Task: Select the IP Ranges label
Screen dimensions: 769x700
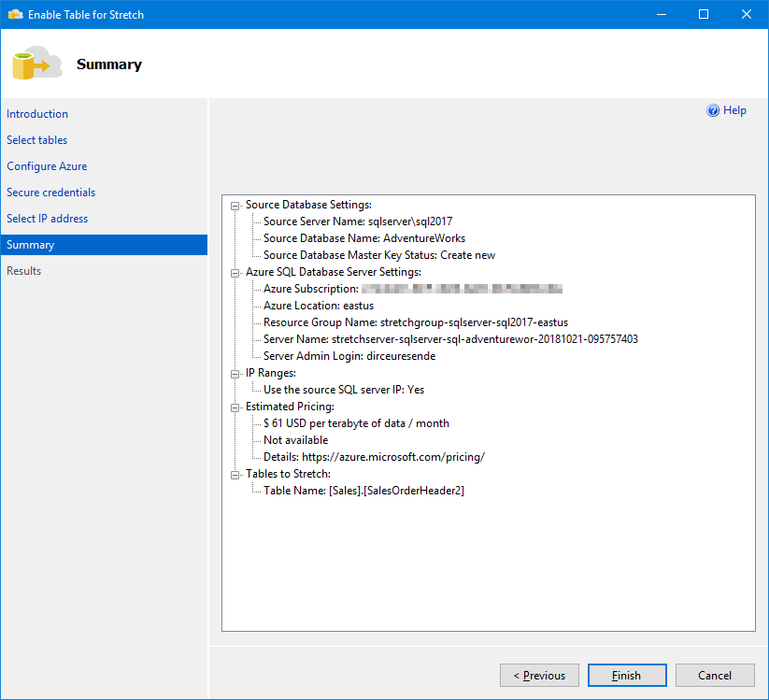Action: (x=271, y=373)
